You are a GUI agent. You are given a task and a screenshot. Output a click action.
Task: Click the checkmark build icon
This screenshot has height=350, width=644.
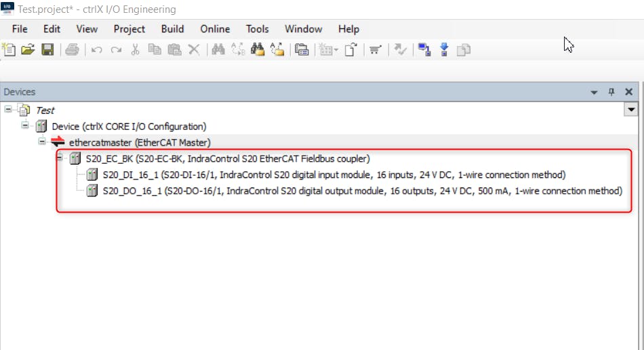coord(400,50)
